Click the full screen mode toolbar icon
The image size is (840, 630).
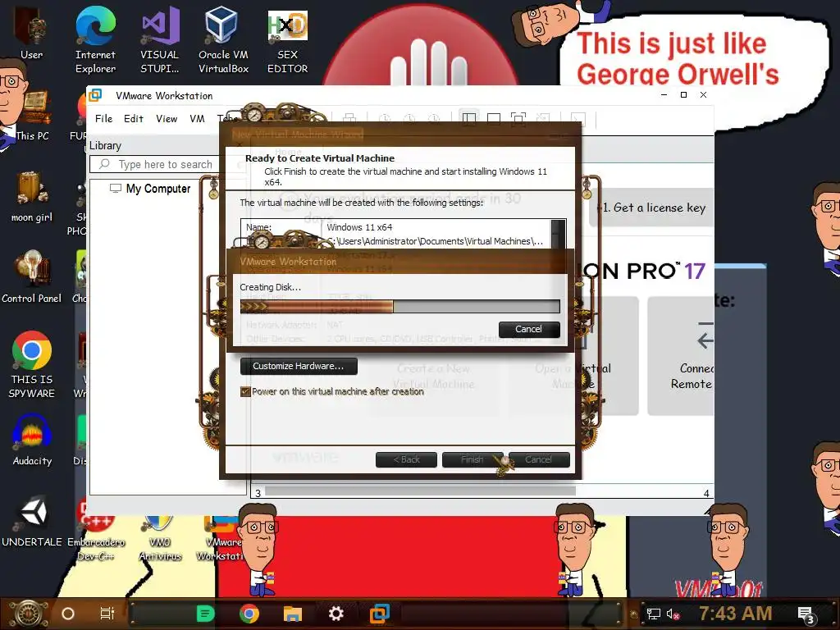pyautogui.click(x=518, y=118)
